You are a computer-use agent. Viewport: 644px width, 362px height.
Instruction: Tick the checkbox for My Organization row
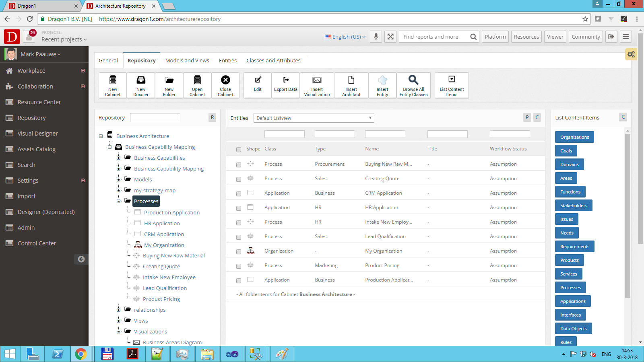pyautogui.click(x=239, y=251)
